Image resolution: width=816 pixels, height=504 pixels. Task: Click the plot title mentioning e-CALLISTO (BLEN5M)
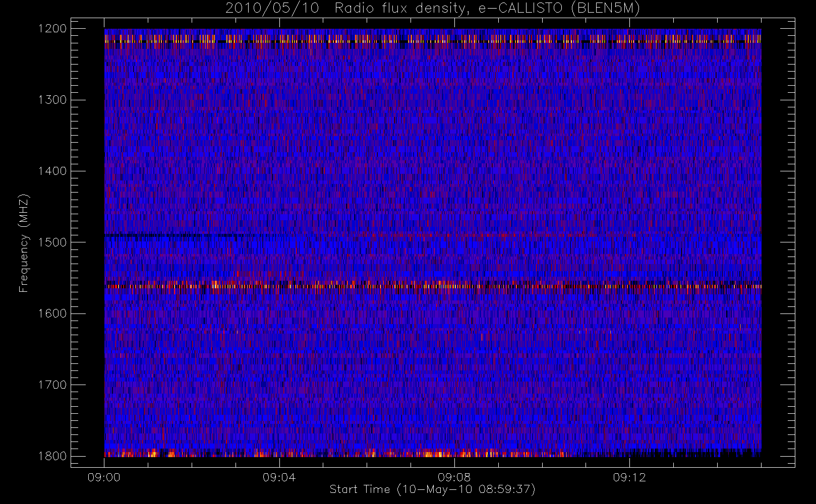(x=432, y=9)
